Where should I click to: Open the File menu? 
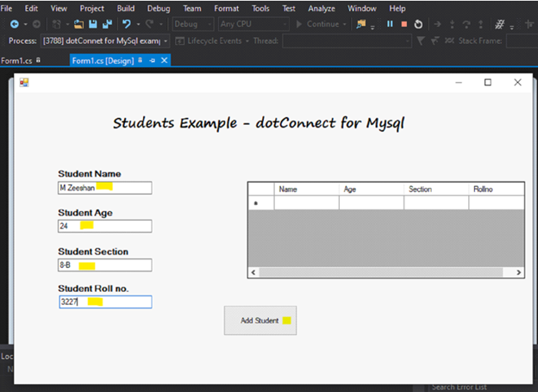6,9
